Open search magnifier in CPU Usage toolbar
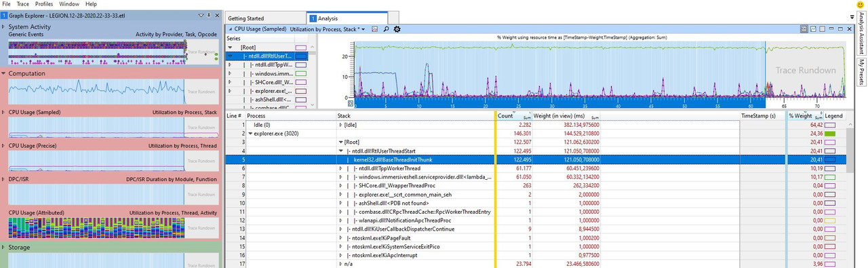Screen dimensions: 868x268 [x=386, y=29]
